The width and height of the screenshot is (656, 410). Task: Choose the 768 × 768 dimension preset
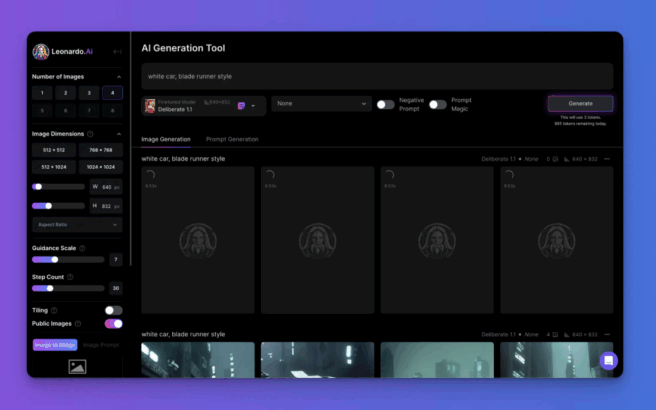coord(101,150)
